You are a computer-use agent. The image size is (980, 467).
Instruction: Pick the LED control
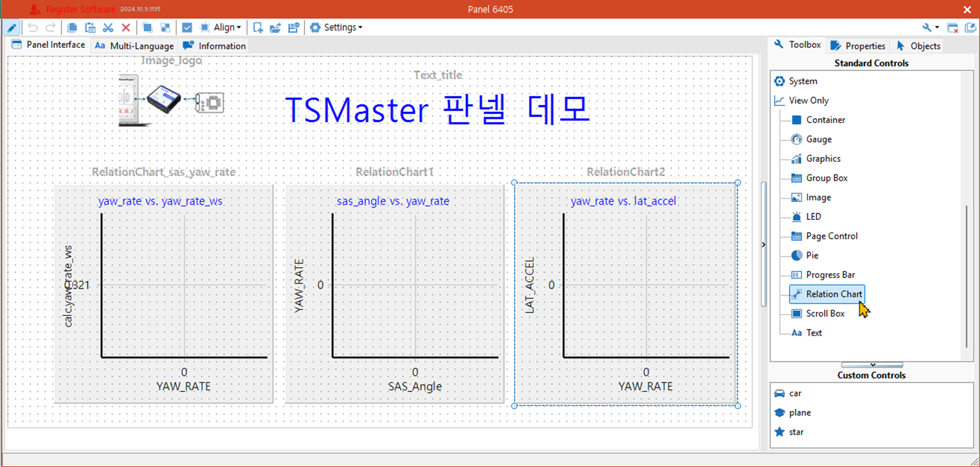tap(806, 217)
